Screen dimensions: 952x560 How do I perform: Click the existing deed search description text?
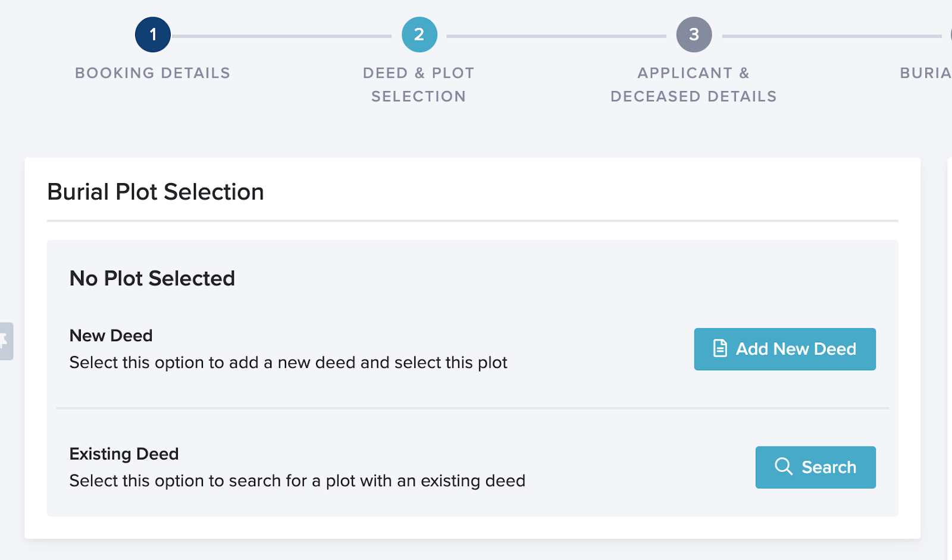click(297, 481)
